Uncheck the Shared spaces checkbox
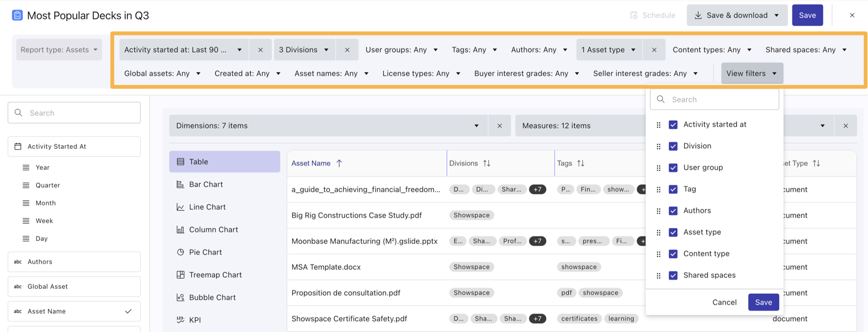868x332 pixels. pyautogui.click(x=673, y=275)
